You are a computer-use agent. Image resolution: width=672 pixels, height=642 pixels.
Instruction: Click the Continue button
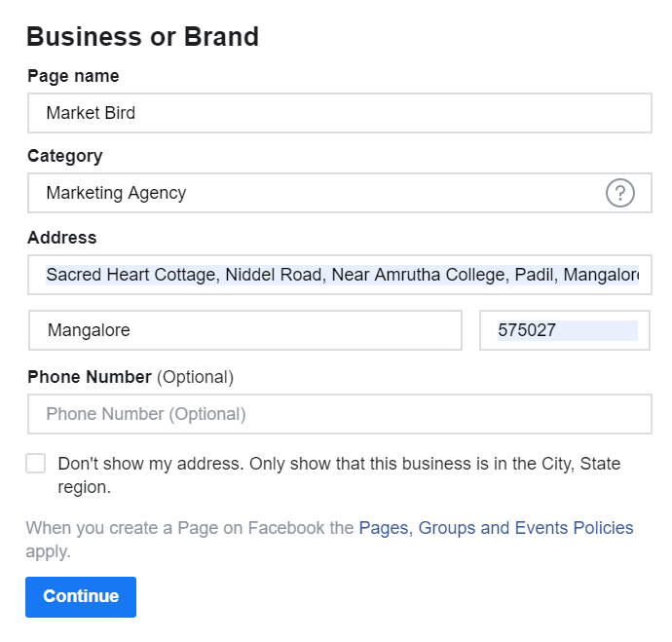click(81, 596)
